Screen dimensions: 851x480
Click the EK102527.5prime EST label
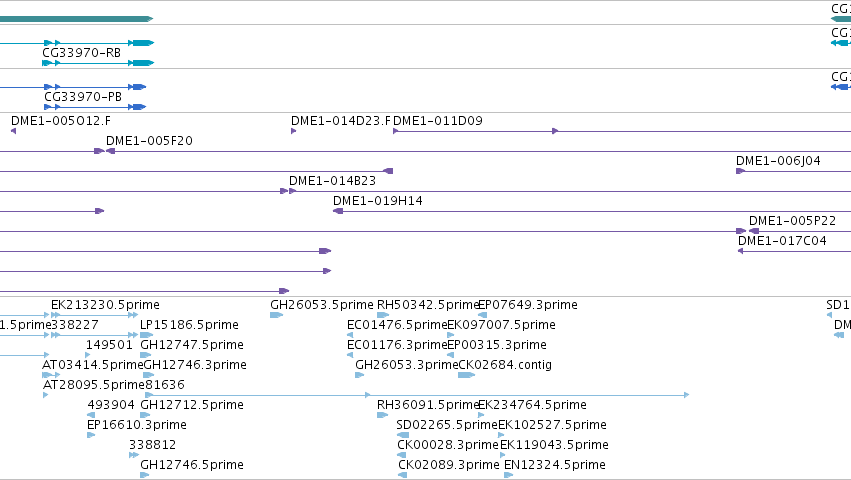pyautogui.click(x=552, y=425)
